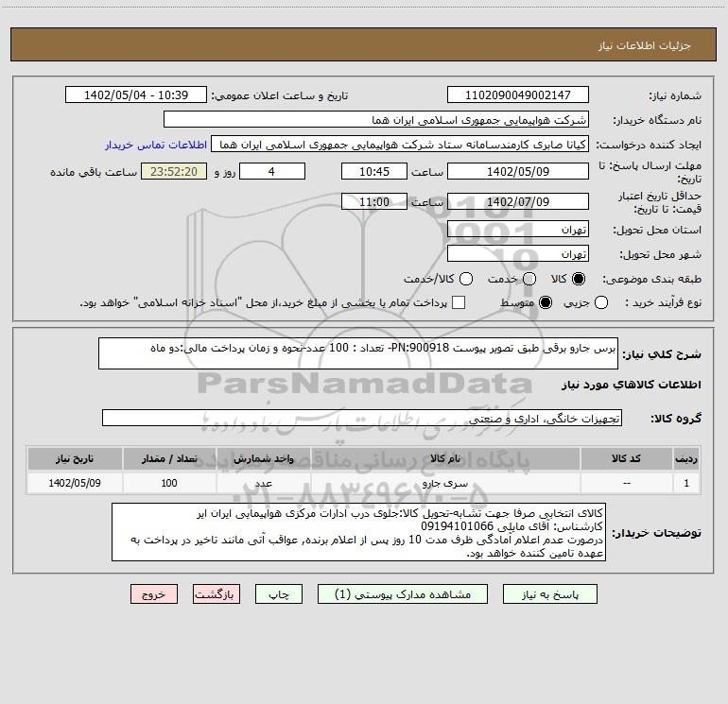Open مشاهده مدارک پیوستی (1) button

(403, 594)
